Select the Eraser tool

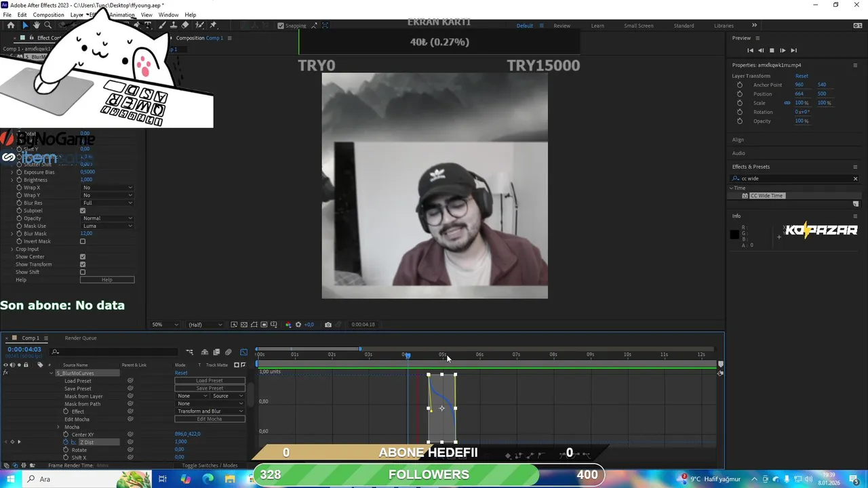click(185, 25)
